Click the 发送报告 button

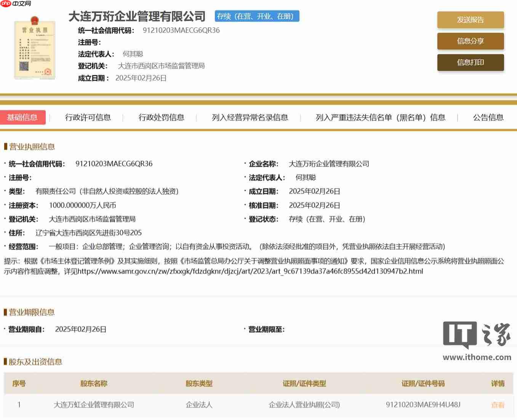[x=471, y=20]
